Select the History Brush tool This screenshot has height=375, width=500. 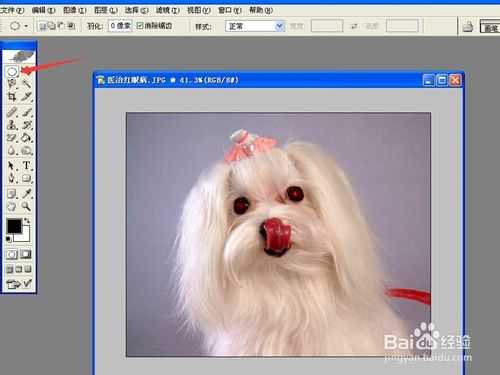[27, 125]
